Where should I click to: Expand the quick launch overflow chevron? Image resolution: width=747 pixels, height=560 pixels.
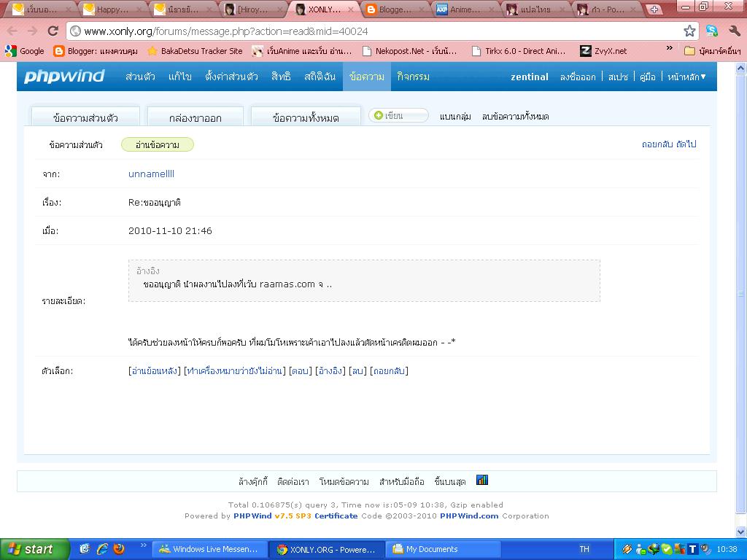coord(143,545)
